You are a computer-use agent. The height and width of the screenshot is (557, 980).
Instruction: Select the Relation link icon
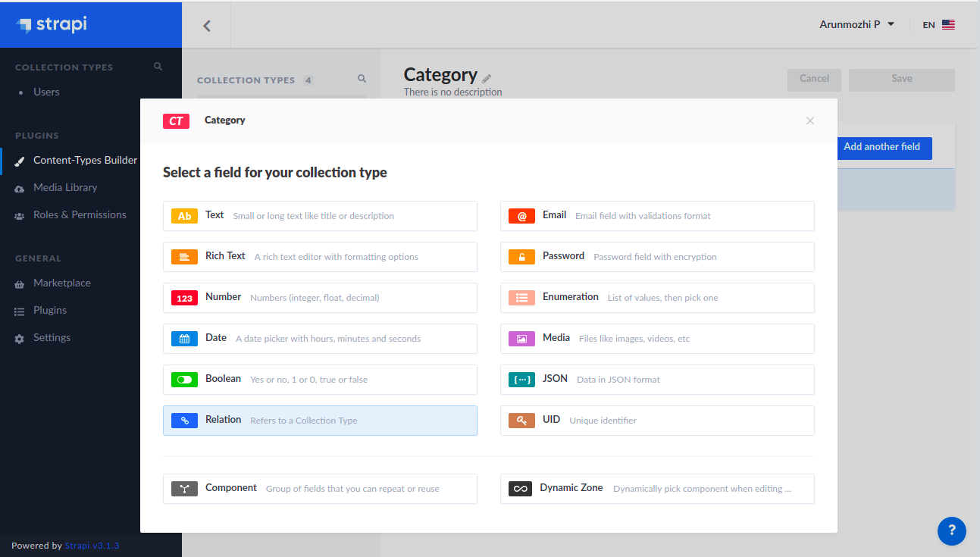click(x=184, y=421)
